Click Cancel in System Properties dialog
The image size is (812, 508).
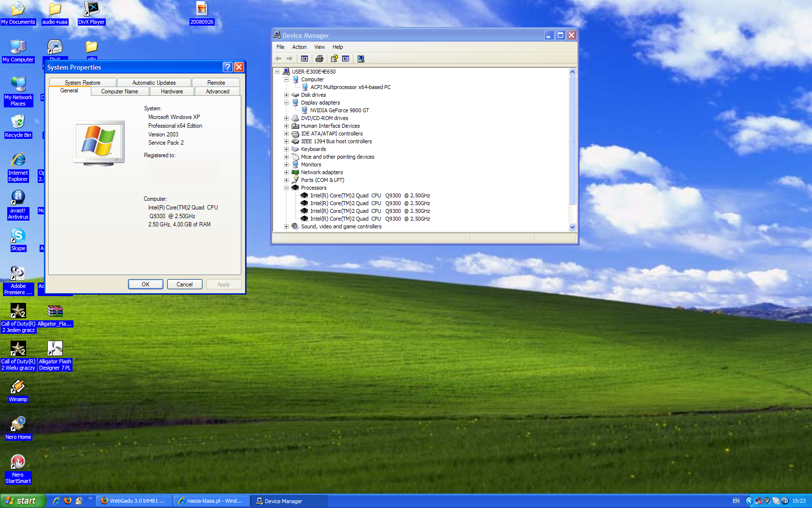(184, 284)
